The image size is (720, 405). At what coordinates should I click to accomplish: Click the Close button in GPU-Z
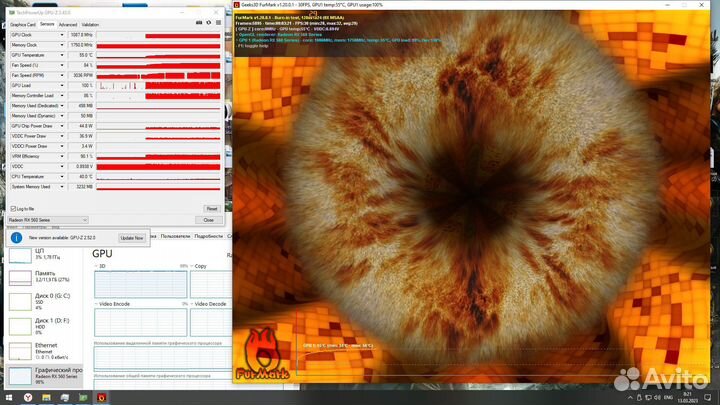click(x=208, y=220)
